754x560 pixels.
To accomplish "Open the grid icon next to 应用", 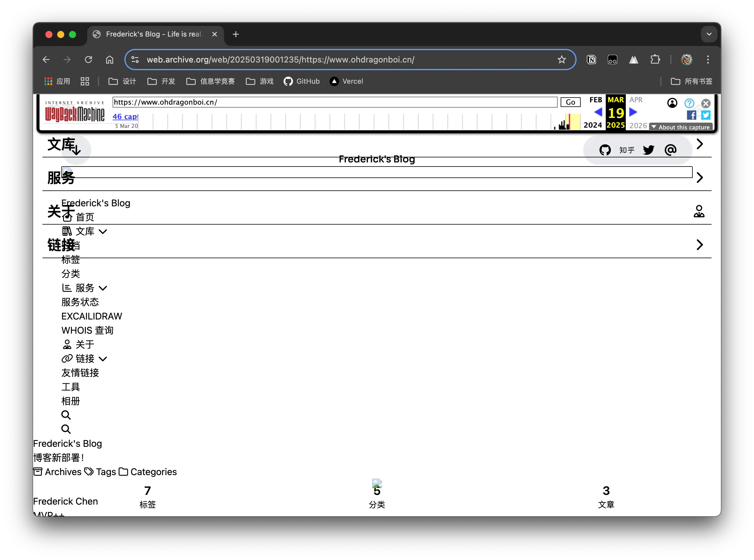I will (x=85, y=81).
